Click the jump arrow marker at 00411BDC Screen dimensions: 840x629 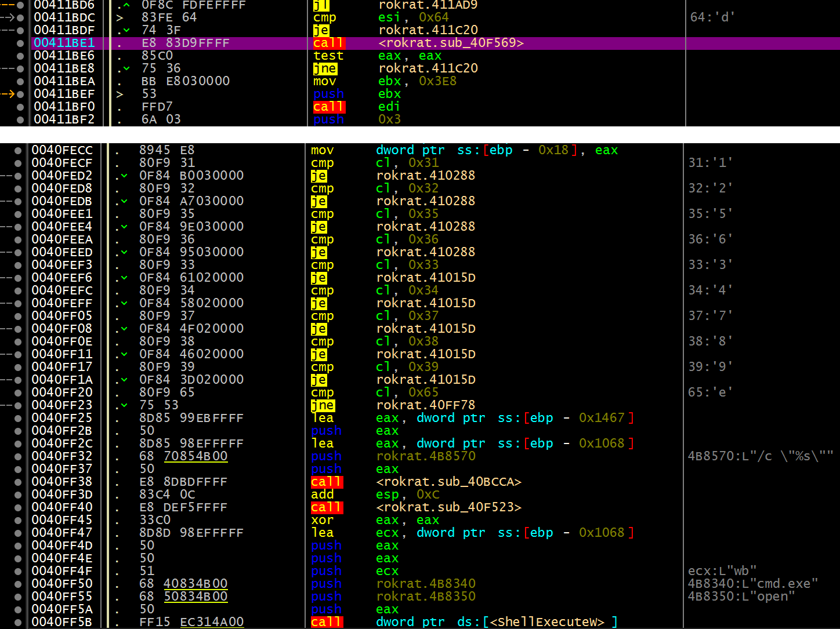click(8, 17)
